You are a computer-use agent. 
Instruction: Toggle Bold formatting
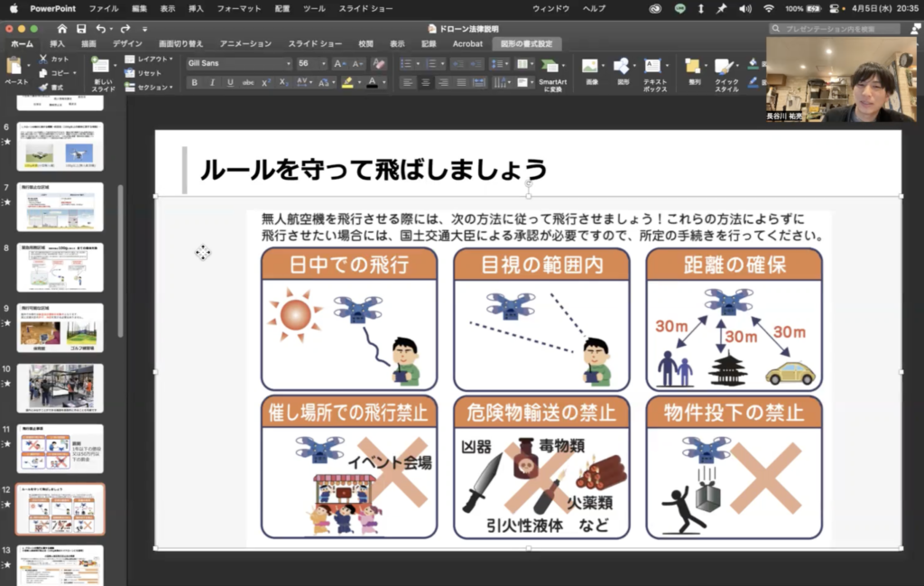click(194, 82)
